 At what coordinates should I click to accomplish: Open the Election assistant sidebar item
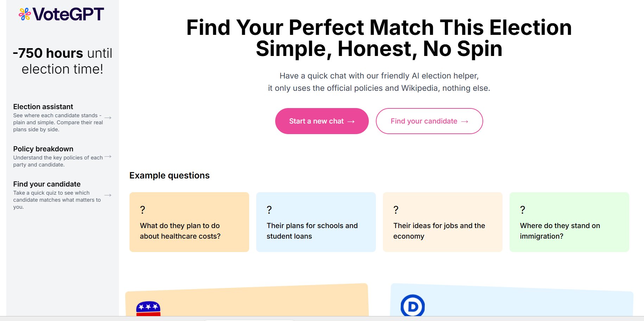(62, 118)
